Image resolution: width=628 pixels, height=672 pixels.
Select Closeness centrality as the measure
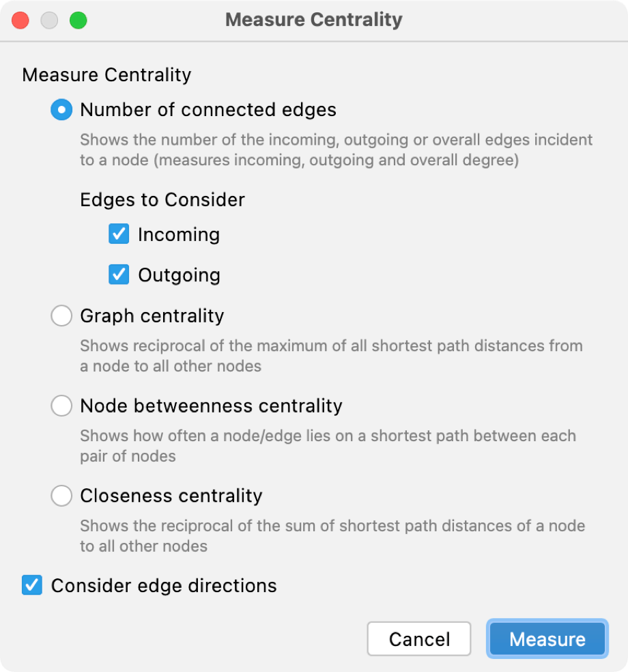point(61,496)
